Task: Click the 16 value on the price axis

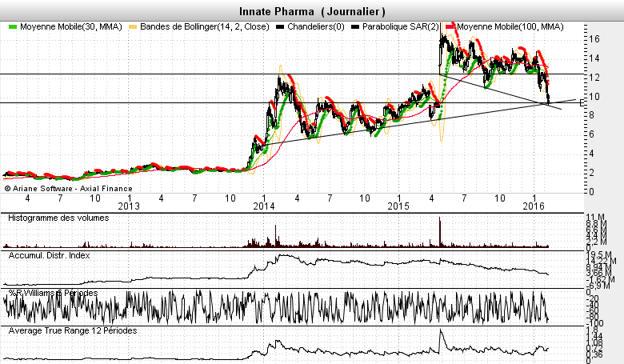Action: (594, 39)
